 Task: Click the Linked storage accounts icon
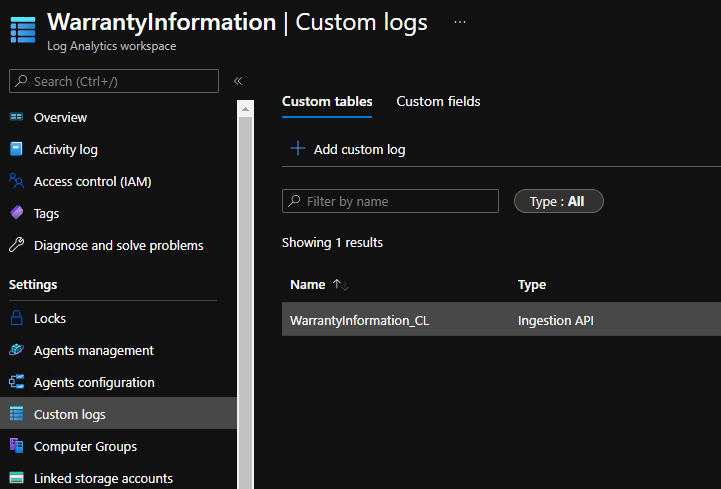pyautogui.click(x=16, y=478)
